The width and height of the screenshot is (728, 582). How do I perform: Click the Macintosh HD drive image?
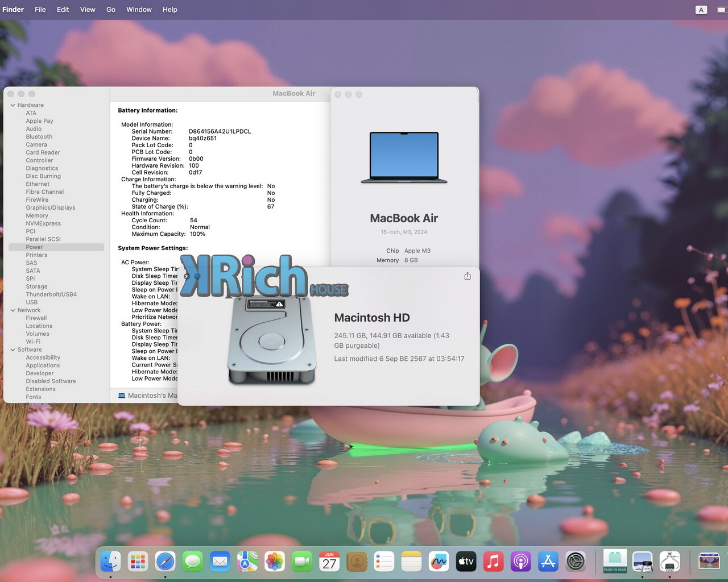pyautogui.click(x=272, y=340)
